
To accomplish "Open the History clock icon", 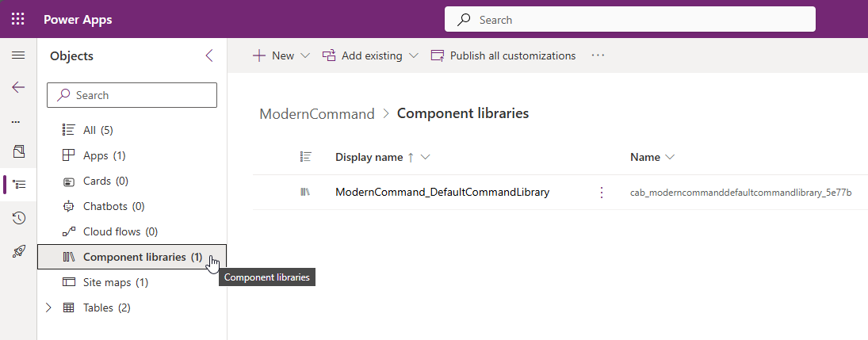I will coord(19,218).
